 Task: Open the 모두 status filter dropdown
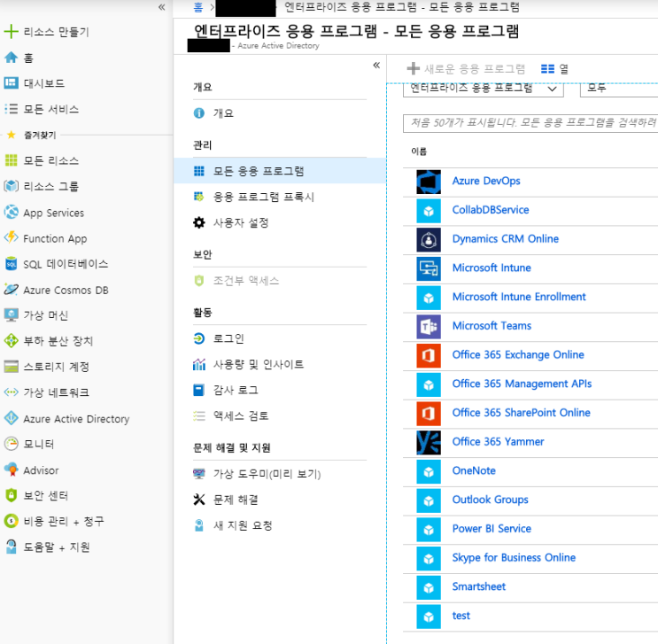618,89
